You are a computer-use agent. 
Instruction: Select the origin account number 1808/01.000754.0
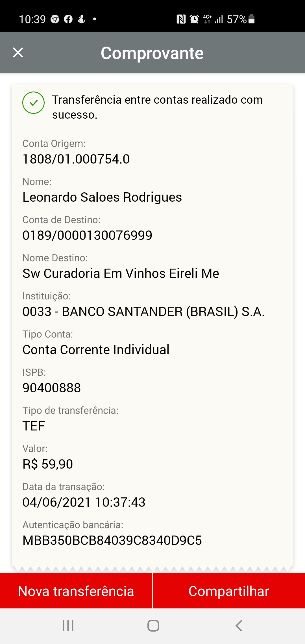[x=76, y=159]
